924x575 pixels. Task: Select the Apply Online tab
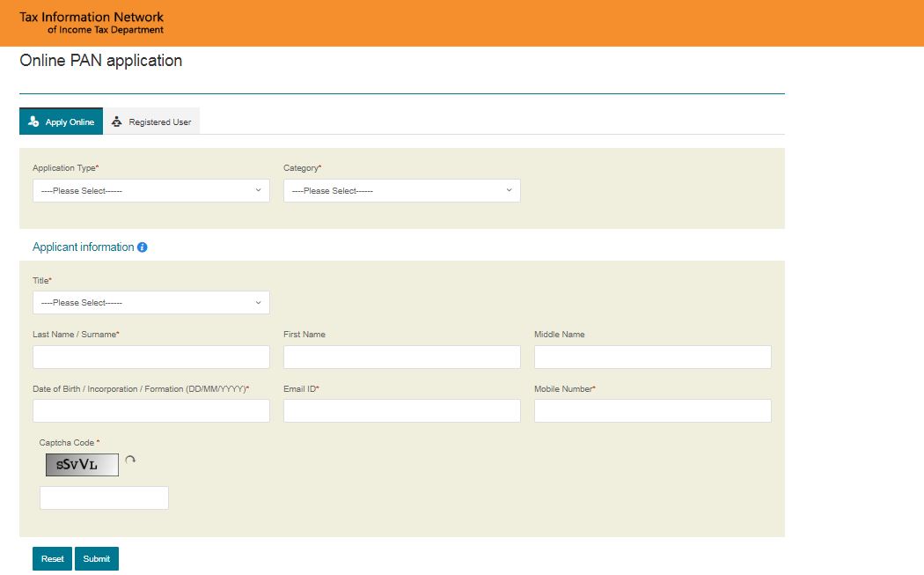pyautogui.click(x=62, y=122)
